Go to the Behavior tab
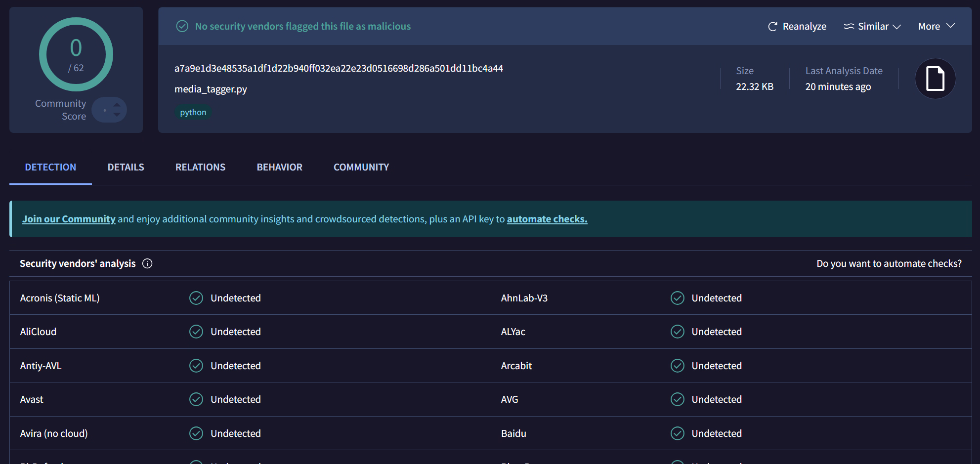 click(x=279, y=168)
